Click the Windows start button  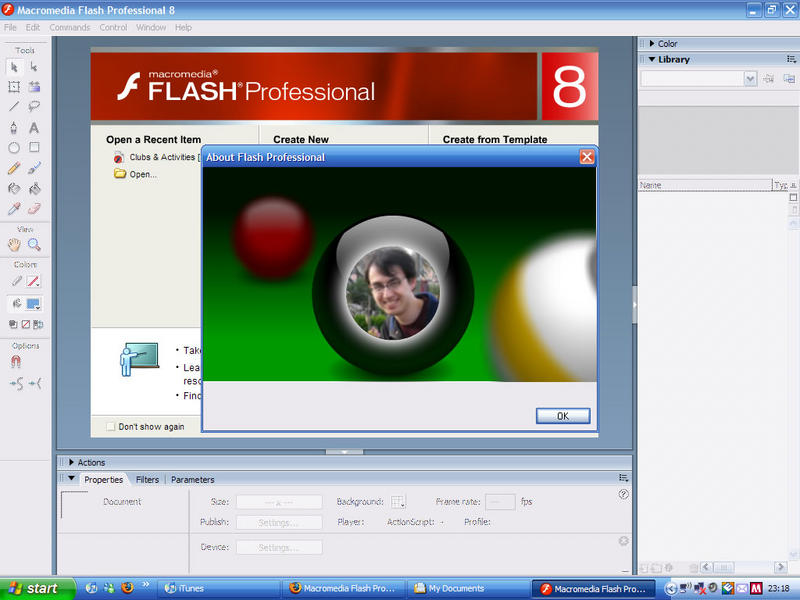click(x=38, y=588)
